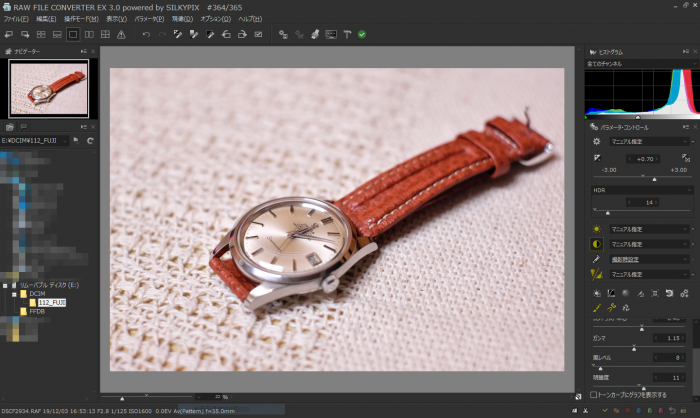Screen dimensions: 700x418
Task: Click the HDR amount slider handle
Action: [608, 213]
